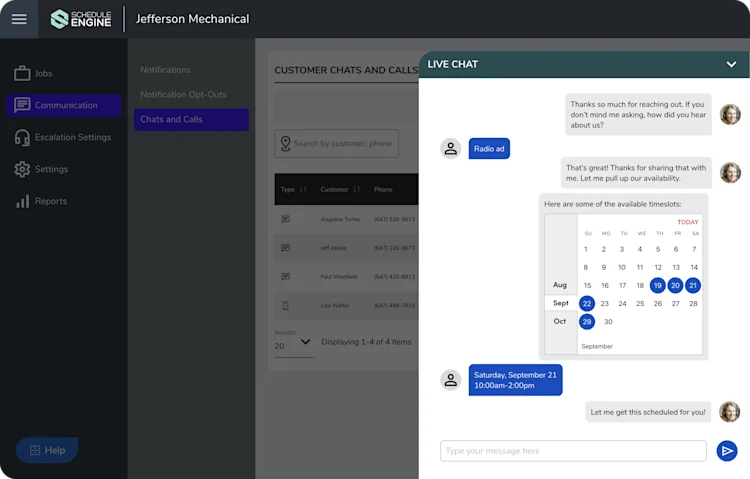The height and width of the screenshot is (479, 750).
Task: Open Reports bar chart icon
Action: pyautogui.click(x=22, y=201)
